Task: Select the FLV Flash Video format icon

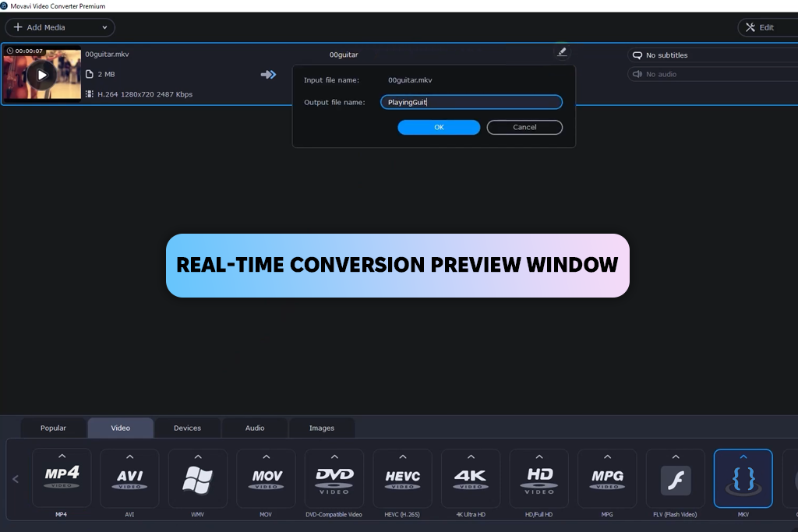Action: (x=676, y=477)
